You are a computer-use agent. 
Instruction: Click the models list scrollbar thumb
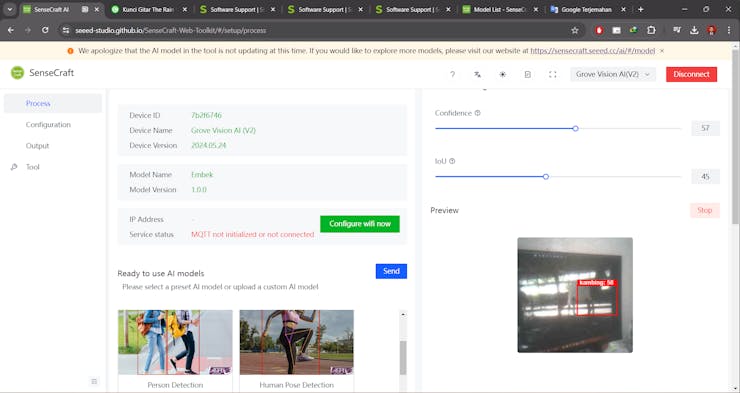click(x=403, y=358)
